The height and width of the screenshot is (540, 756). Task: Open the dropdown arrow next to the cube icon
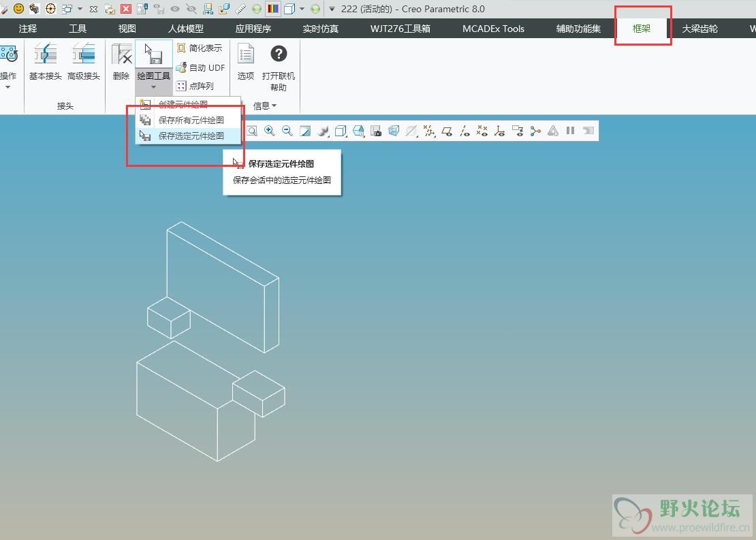click(x=302, y=8)
